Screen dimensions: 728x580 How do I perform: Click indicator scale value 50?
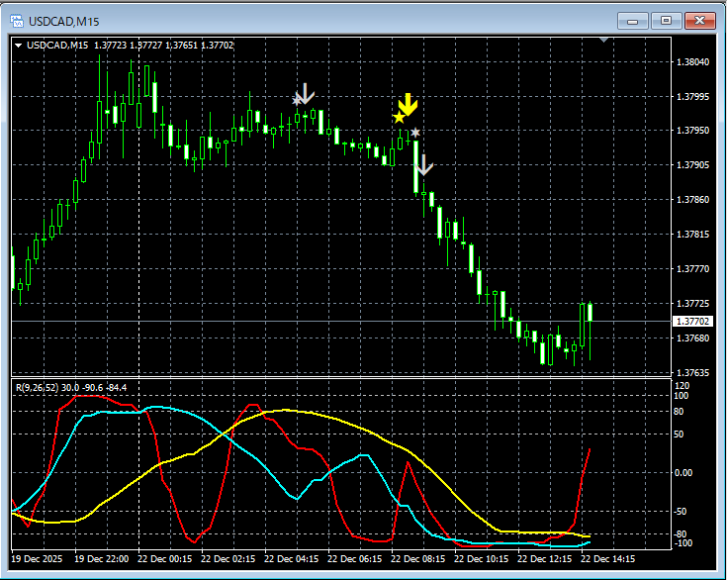tap(679, 435)
